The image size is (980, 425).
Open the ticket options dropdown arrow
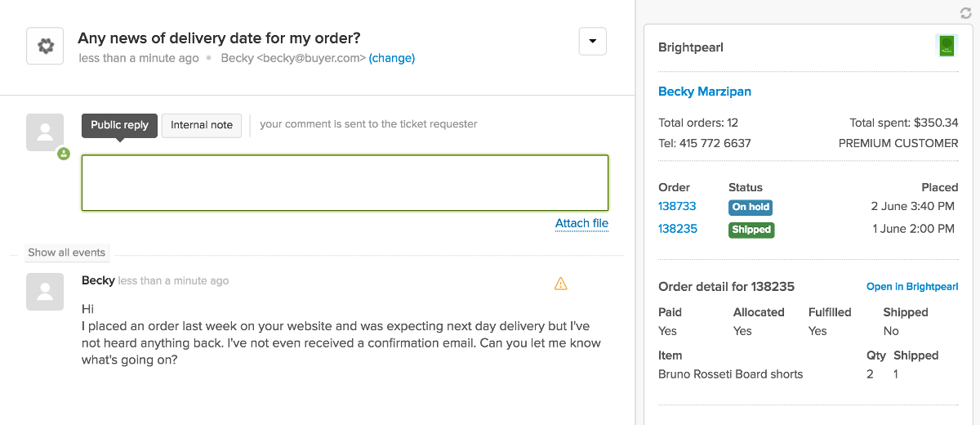(x=592, y=41)
